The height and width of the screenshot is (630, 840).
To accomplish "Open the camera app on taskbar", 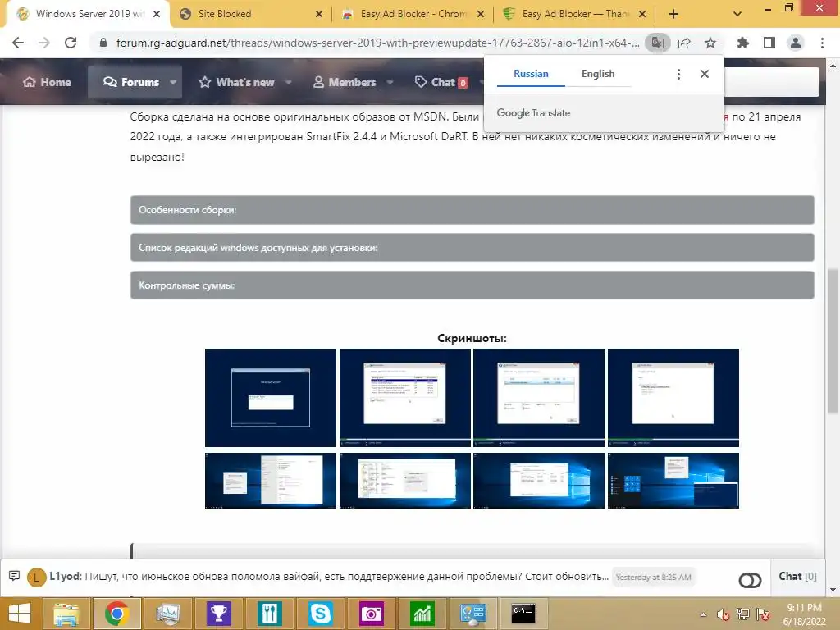I will pos(372,614).
